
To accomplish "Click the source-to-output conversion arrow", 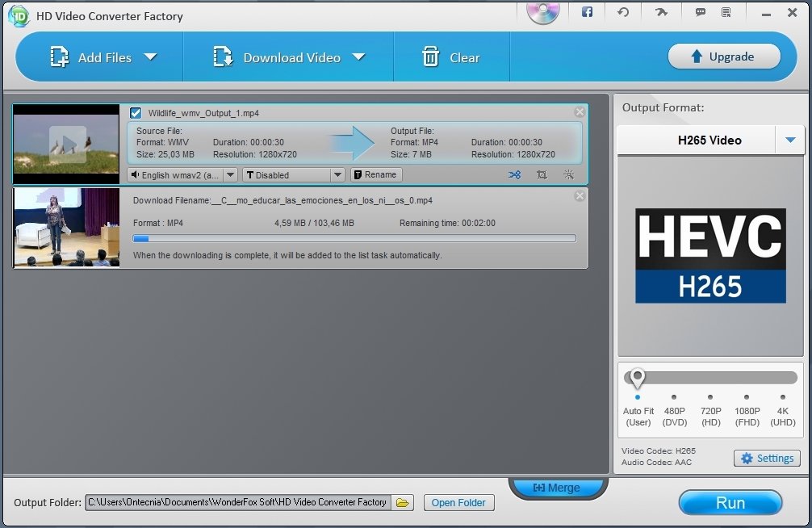I will pyautogui.click(x=353, y=142).
